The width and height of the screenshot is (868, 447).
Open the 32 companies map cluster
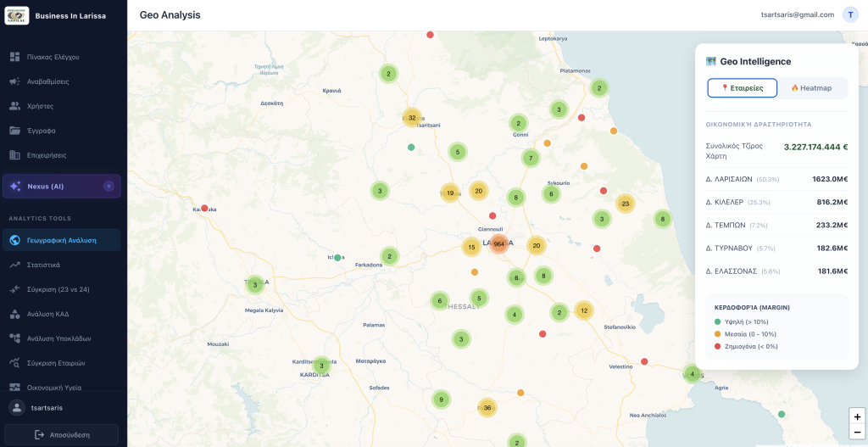412,118
